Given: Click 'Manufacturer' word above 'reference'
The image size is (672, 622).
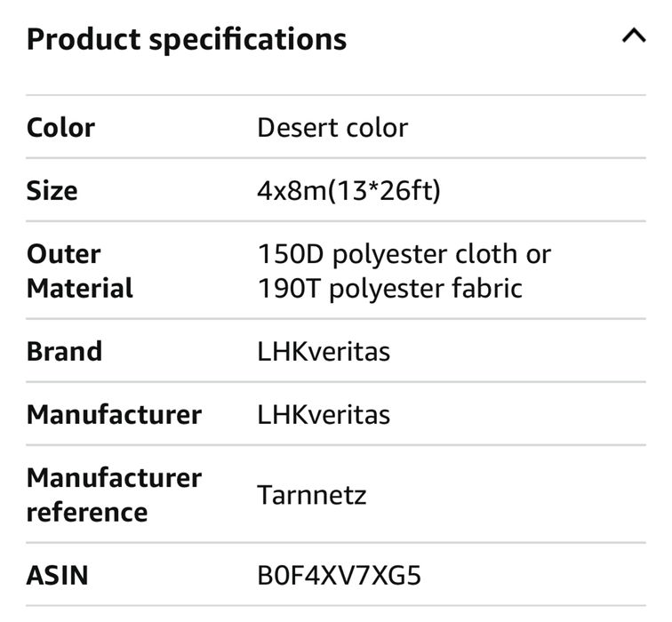Looking at the screenshot, I should 114,477.
